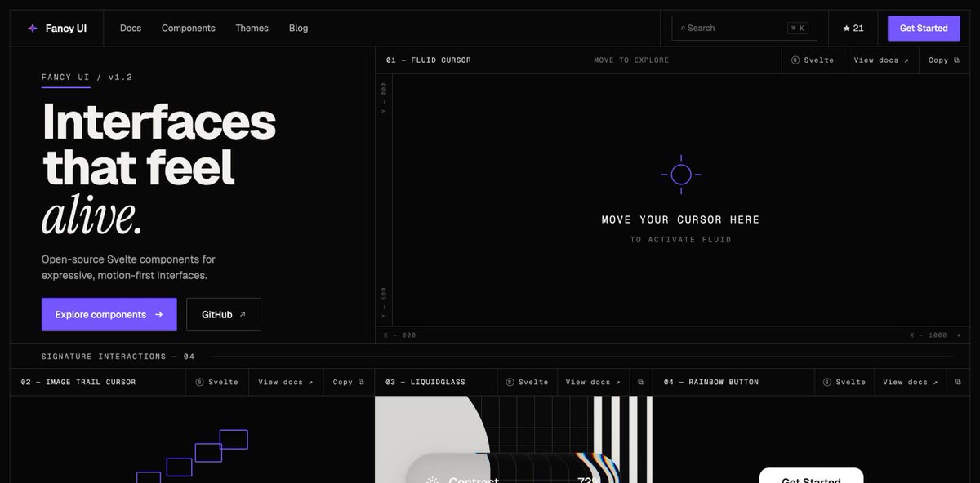The image size is (980, 483).
Task: Click the "X – 000" axis label
Action: click(400, 335)
